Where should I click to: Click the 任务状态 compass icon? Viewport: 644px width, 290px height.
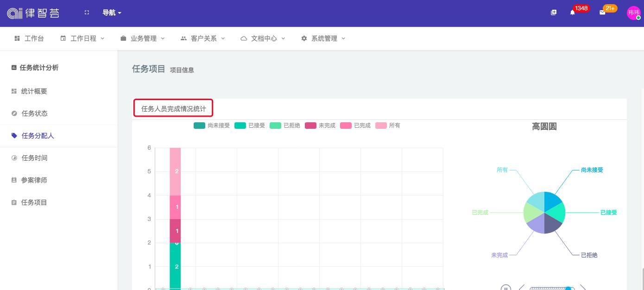[x=14, y=113]
